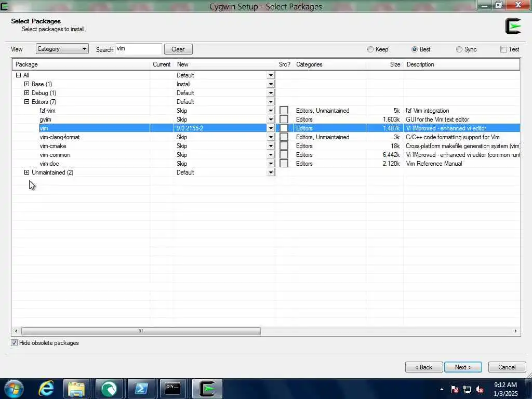Launch File Explorer from taskbar
This screenshot has height=399, width=532.
click(76, 389)
